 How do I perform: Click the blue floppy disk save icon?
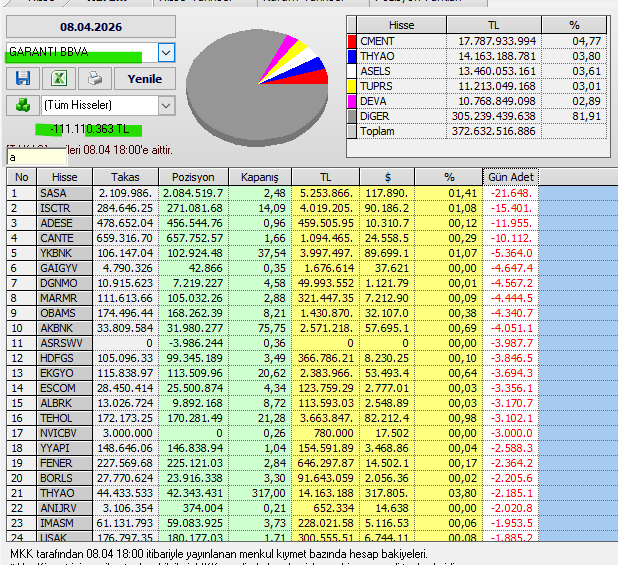[23, 78]
